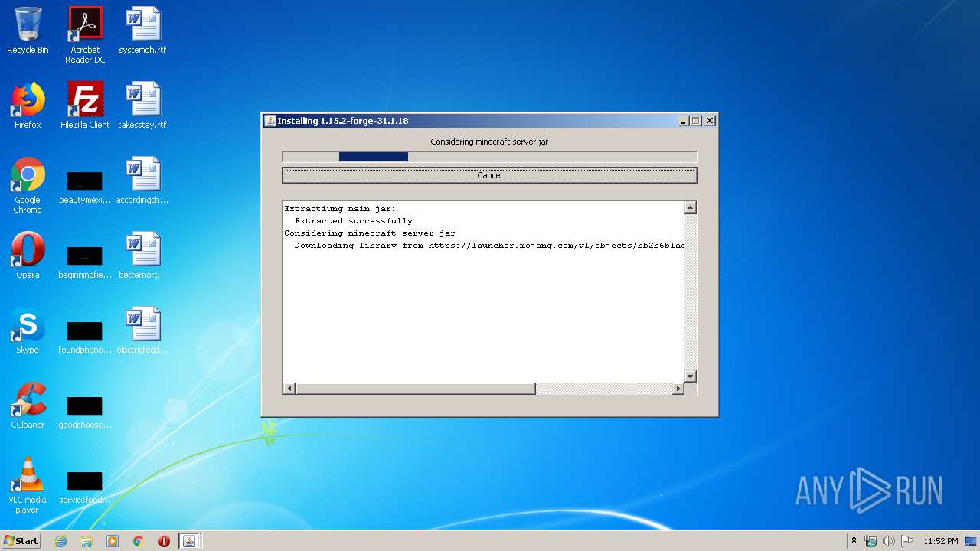Click the 'Extracted successfully' log line

(354, 221)
